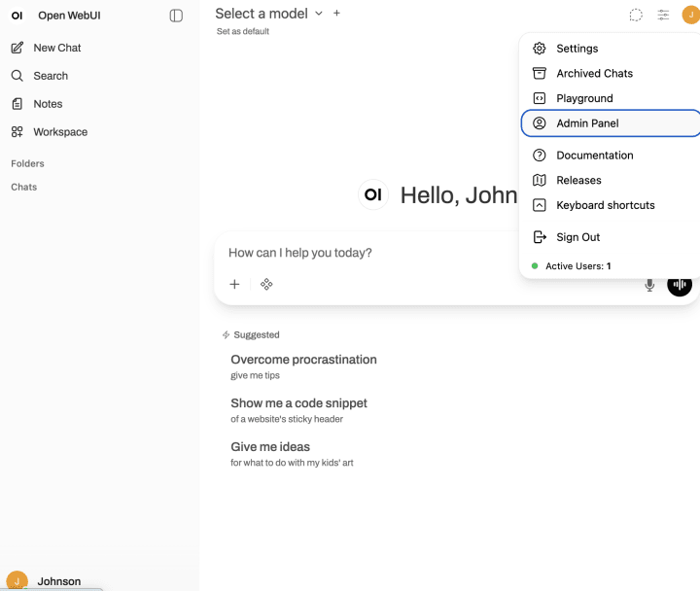
Task: Click the Documentation question mark icon
Action: 540,156
